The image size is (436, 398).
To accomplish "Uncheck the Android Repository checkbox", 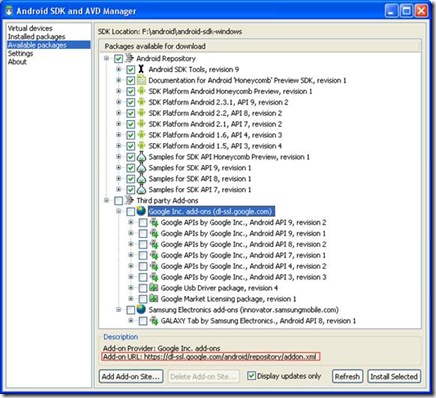I will 118,59.
